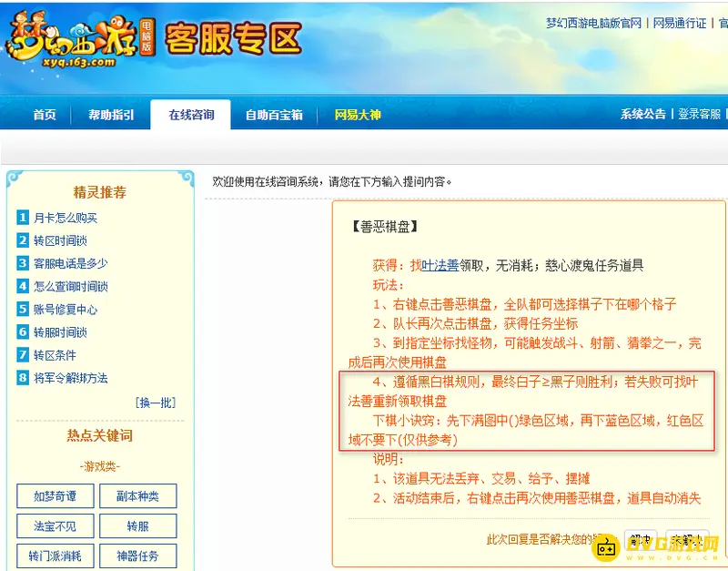Open the 首页 navigation tab
This screenshot has width=728, height=571.
(45, 115)
